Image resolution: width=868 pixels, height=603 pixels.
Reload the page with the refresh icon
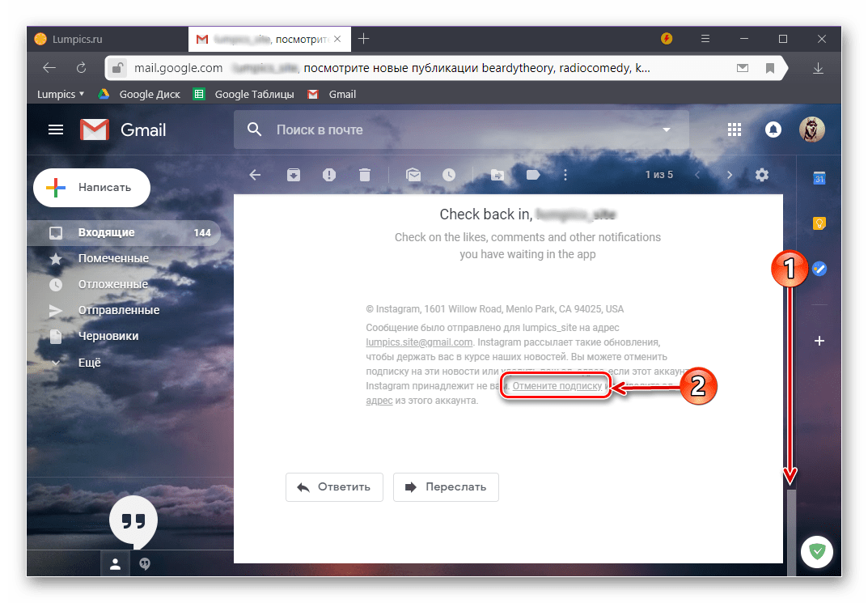[x=81, y=67]
